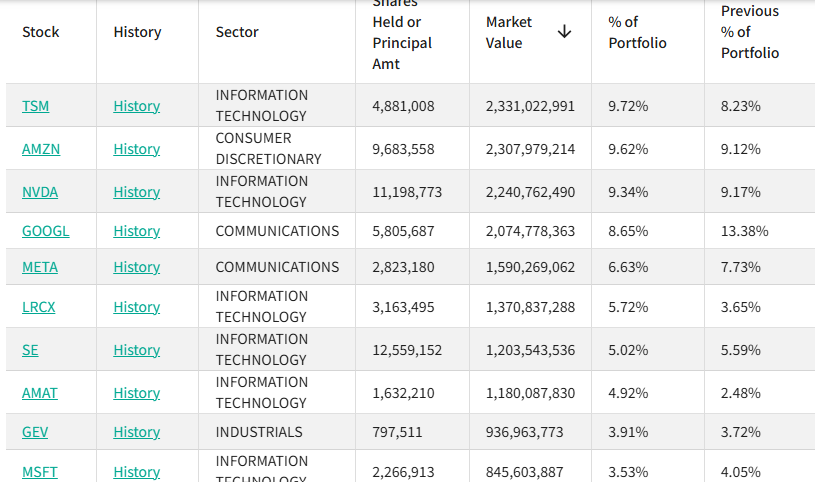The height and width of the screenshot is (482, 815).
Task: Select COMMUNICATIONS sector in META row
Action: tap(277, 267)
